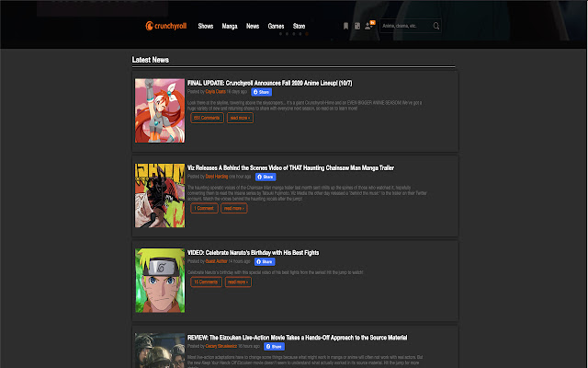
Task: Select the third carousel dot
Action: pos(294,34)
